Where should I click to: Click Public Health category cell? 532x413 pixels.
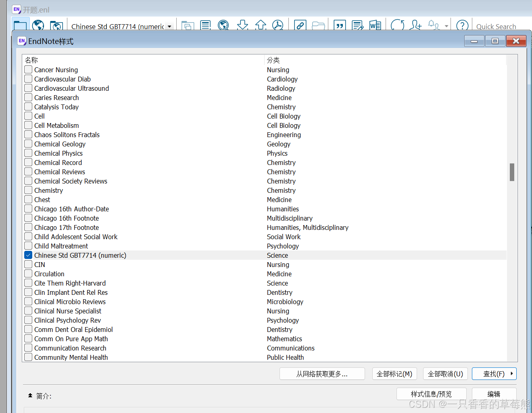(285, 357)
